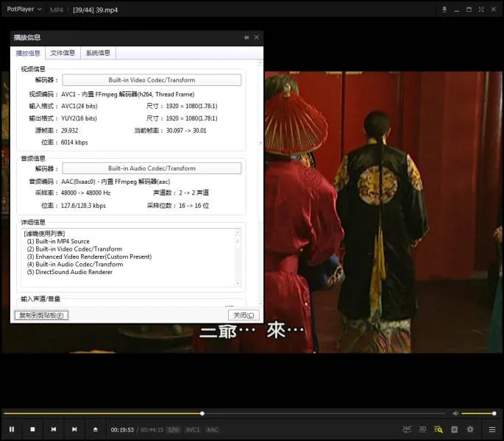Open Built-in Audio Codec/Transform decoder selector
504x441 pixels.
click(152, 168)
